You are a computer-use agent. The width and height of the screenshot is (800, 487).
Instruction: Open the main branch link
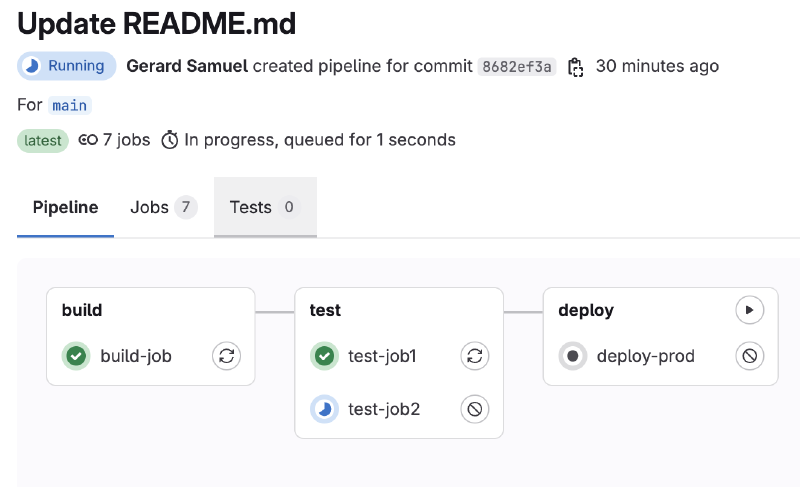click(69, 106)
